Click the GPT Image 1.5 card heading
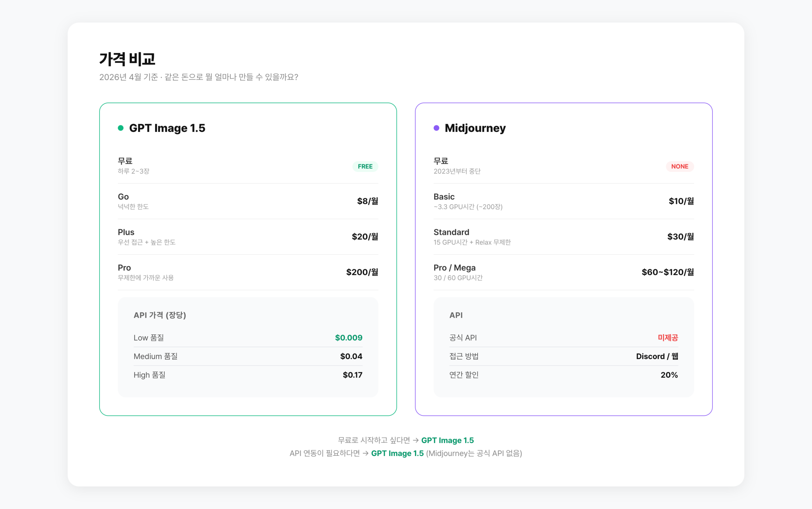This screenshot has width=812, height=509. [x=167, y=128]
